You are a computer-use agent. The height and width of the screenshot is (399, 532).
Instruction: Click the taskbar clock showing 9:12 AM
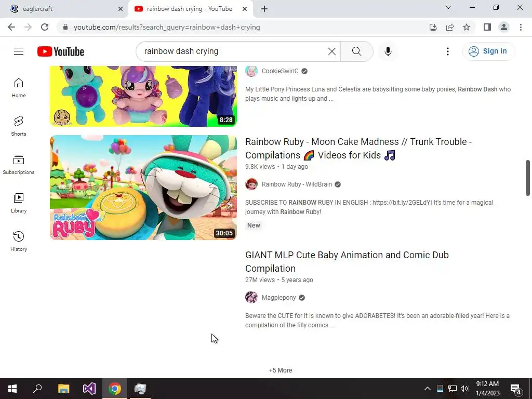click(x=487, y=389)
